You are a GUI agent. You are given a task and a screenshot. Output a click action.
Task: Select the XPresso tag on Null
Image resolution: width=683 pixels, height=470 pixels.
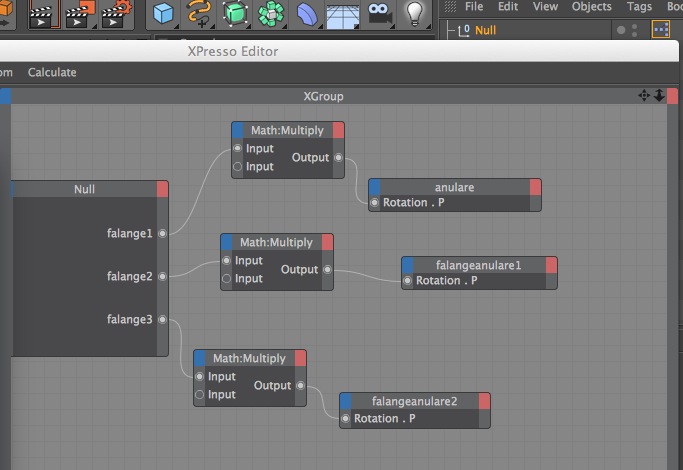coord(661,30)
